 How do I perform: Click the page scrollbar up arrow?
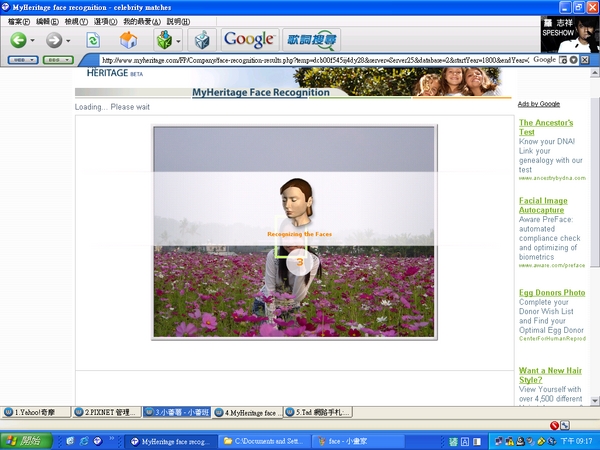coord(595,73)
